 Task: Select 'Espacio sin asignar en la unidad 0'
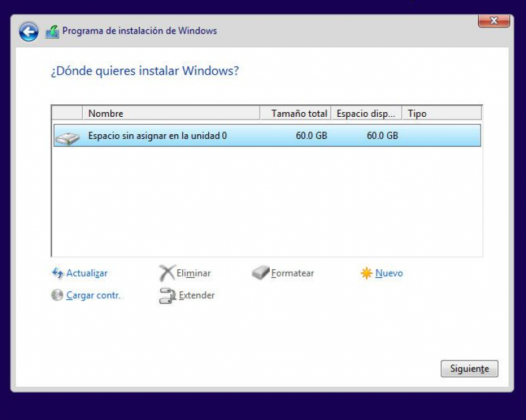[267, 136]
